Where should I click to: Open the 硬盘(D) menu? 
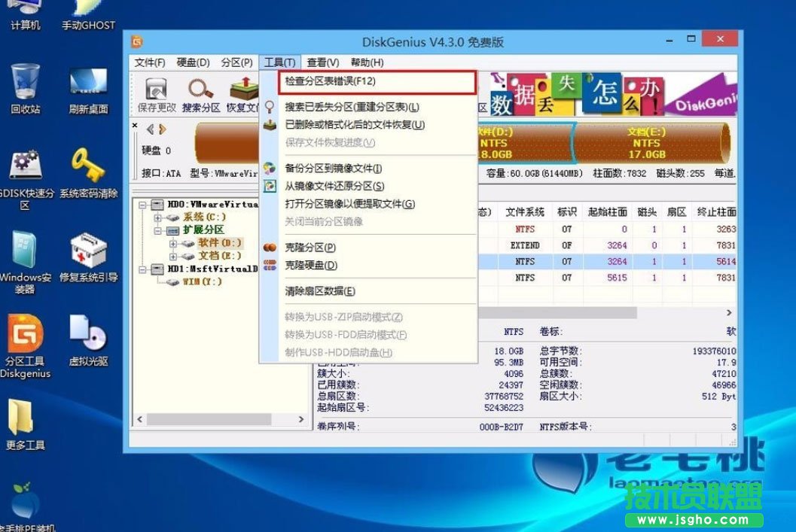click(192, 62)
